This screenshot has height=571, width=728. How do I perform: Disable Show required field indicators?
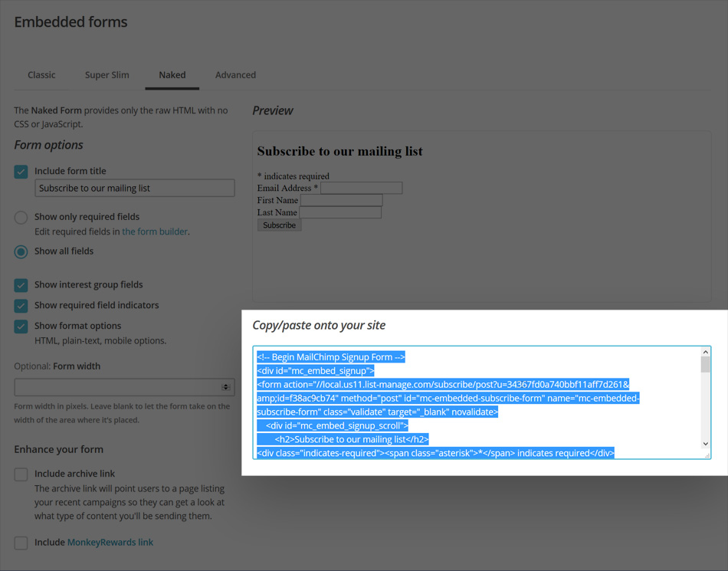pyautogui.click(x=21, y=306)
